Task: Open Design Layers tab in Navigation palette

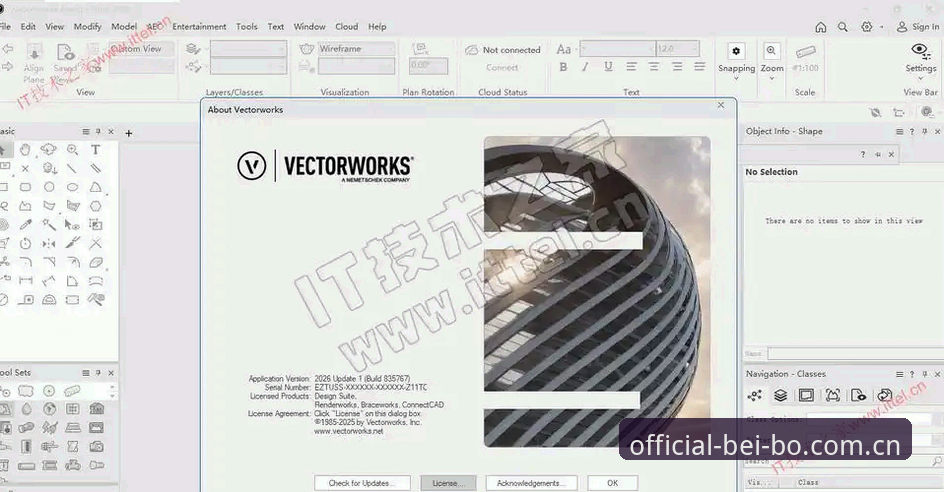Action: coord(780,395)
